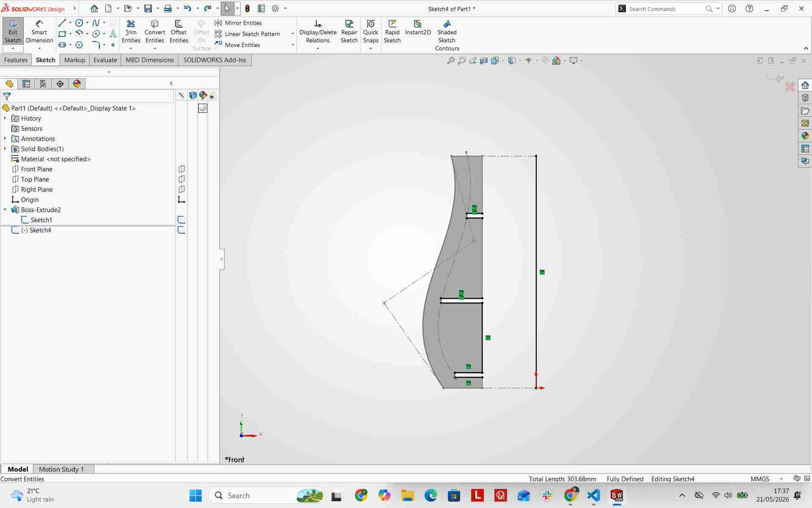Click the Zoom to Area icon
812x508 pixels.
(x=462, y=61)
